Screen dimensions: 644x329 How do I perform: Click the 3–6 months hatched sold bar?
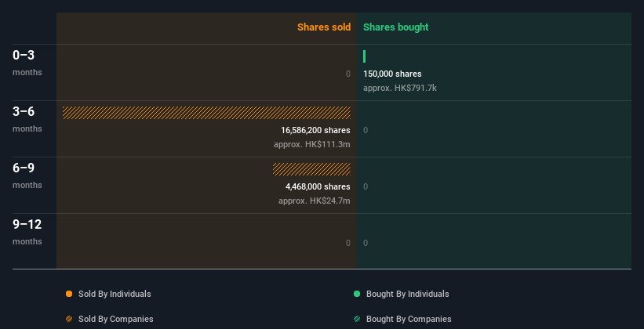pos(206,113)
